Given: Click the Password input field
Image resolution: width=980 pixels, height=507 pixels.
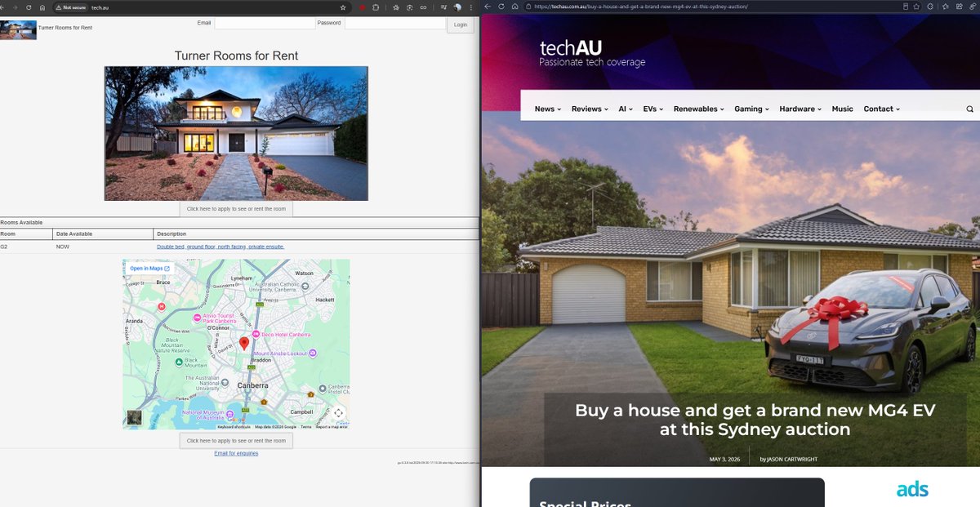Looking at the screenshot, I should coord(394,24).
